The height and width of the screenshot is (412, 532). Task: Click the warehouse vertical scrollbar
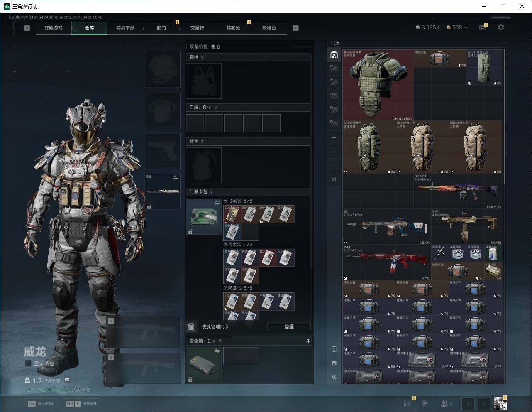pos(504,117)
